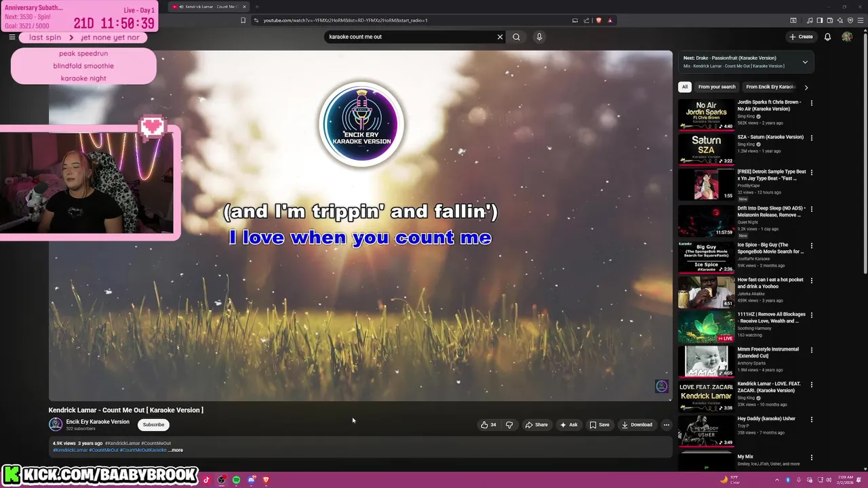868x488 pixels.
Task: Show more filter chips with right arrow
Action: pyautogui.click(x=806, y=87)
